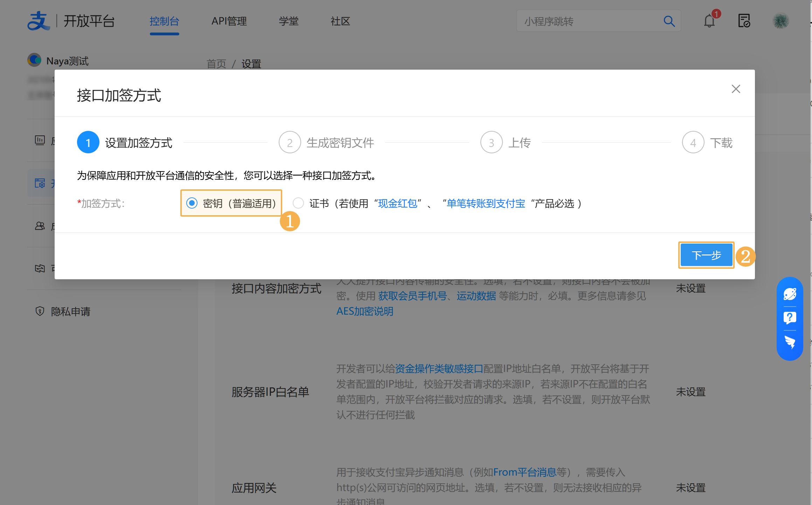Open the planet icon in floating sidebar
Viewport: 812px width, 505px height.
(790, 294)
